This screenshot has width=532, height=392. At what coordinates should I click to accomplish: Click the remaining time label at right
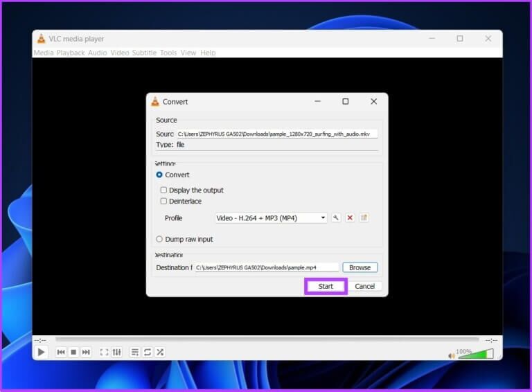tap(491, 340)
